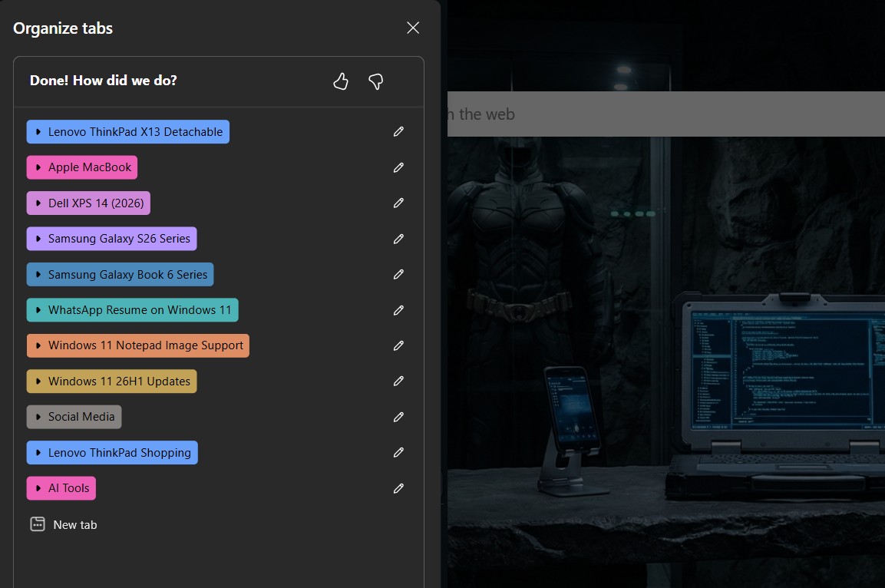This screenshot has width=885, height=588.
Task: Edit the Apple MacBook group name
Action: click(398, 167)
